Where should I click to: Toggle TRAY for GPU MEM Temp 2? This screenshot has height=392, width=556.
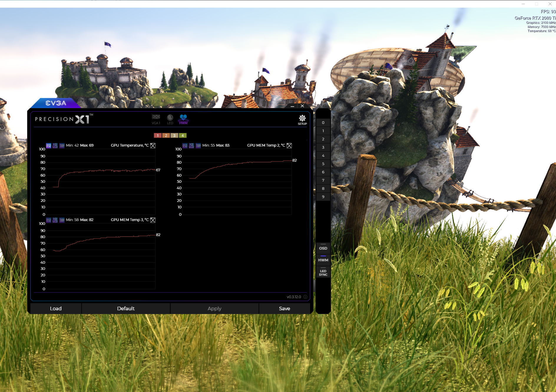(198, 146)
